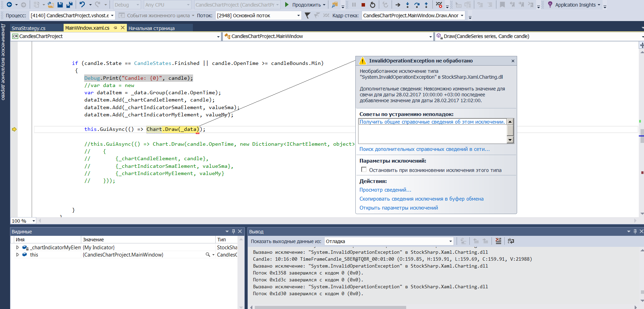Click the Step Out arrow icon
The image size is (644, 309).
(x=426, y=5)
